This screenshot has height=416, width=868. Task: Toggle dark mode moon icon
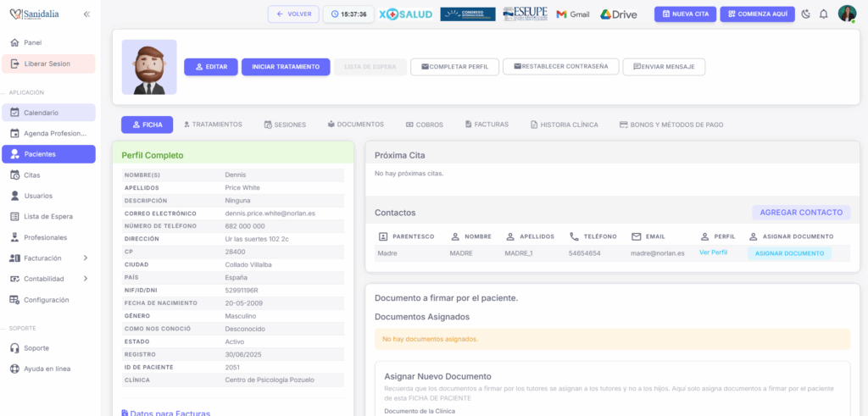[805, 14]
